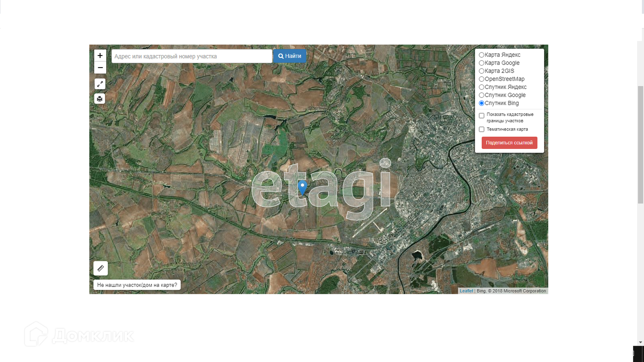
Task: Select the Карта Яндекс map layer
Action: pyautogui.click(x=481, y=55)
